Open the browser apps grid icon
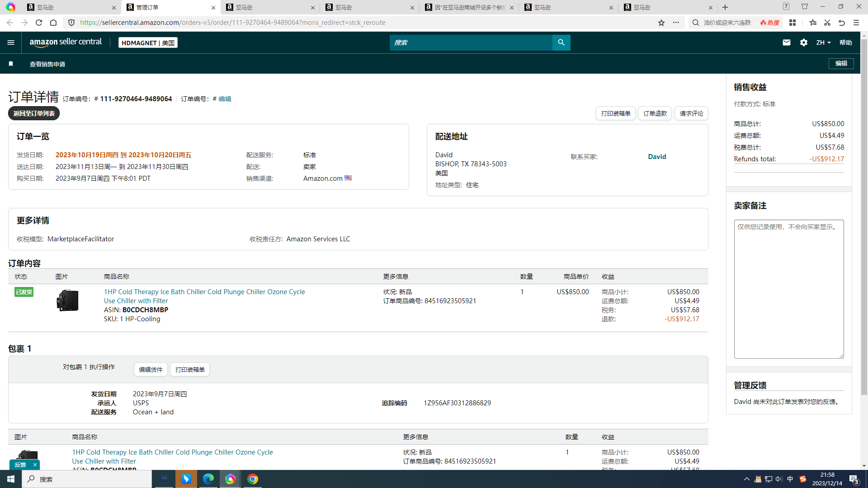Screen dimensions: 868x488 pos(793,23)
